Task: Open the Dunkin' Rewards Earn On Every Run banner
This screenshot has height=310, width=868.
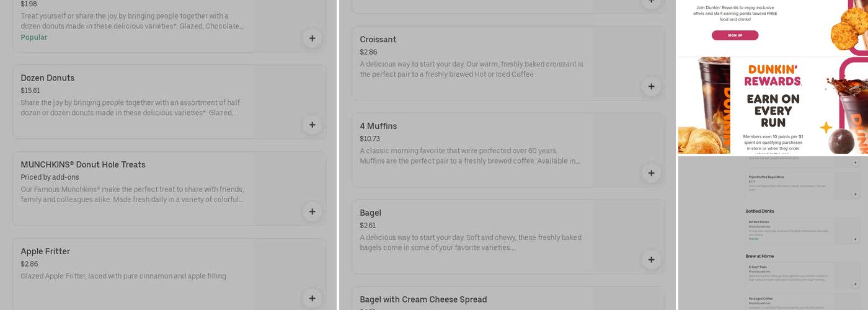Action: pyautogui.click(x=773, y=105)
